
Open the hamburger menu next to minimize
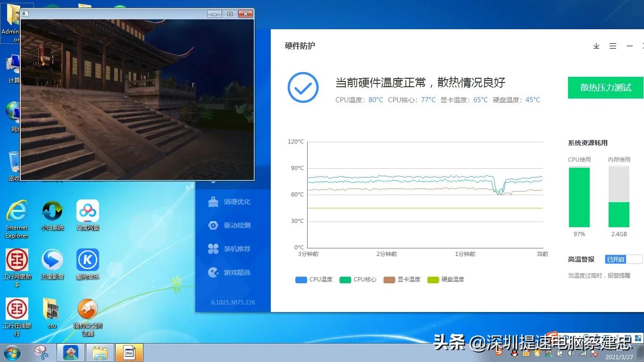click(612, 46)
